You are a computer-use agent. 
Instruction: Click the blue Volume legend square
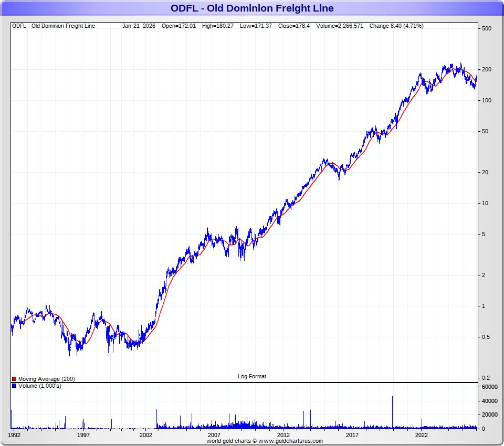pyautogui.click(x=14, y=386)
